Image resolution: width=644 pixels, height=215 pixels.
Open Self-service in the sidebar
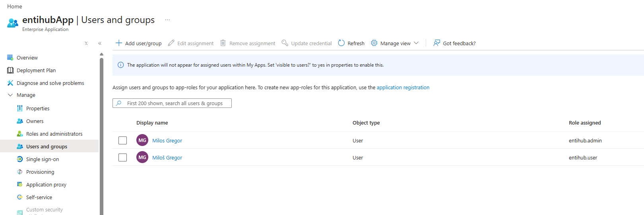pos(39,197)
